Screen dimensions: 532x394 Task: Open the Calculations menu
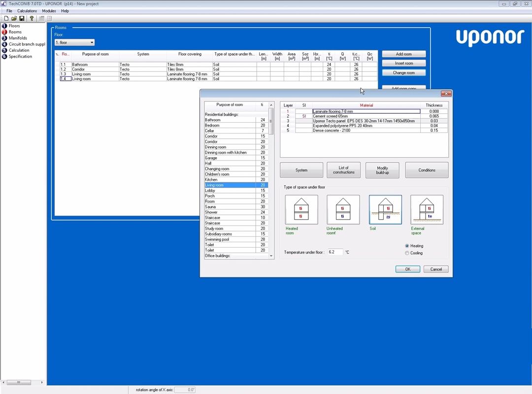[x=27, y=11]
